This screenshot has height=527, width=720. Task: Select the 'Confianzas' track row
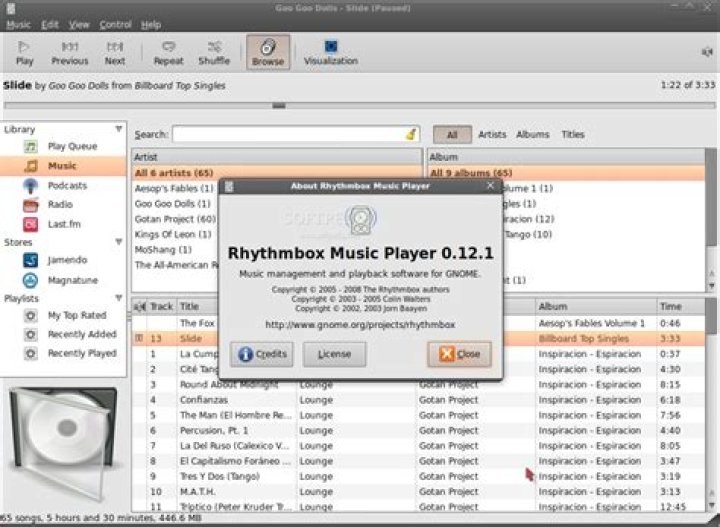[x=419, y=400]
